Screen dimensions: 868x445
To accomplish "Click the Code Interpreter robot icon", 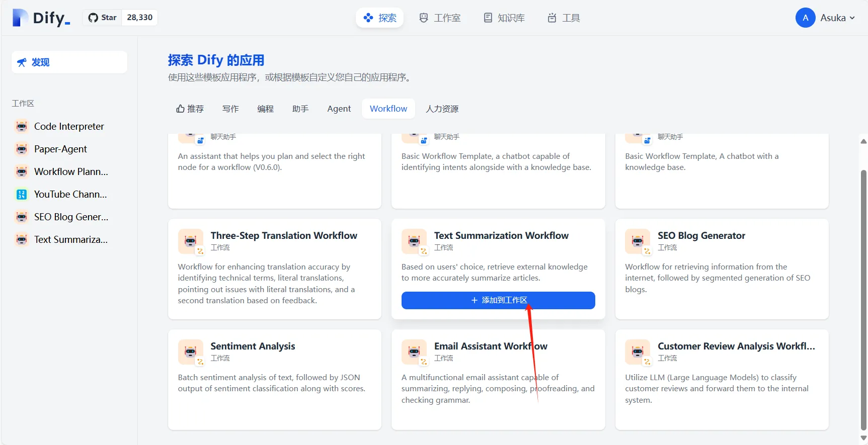I will 22,126.
